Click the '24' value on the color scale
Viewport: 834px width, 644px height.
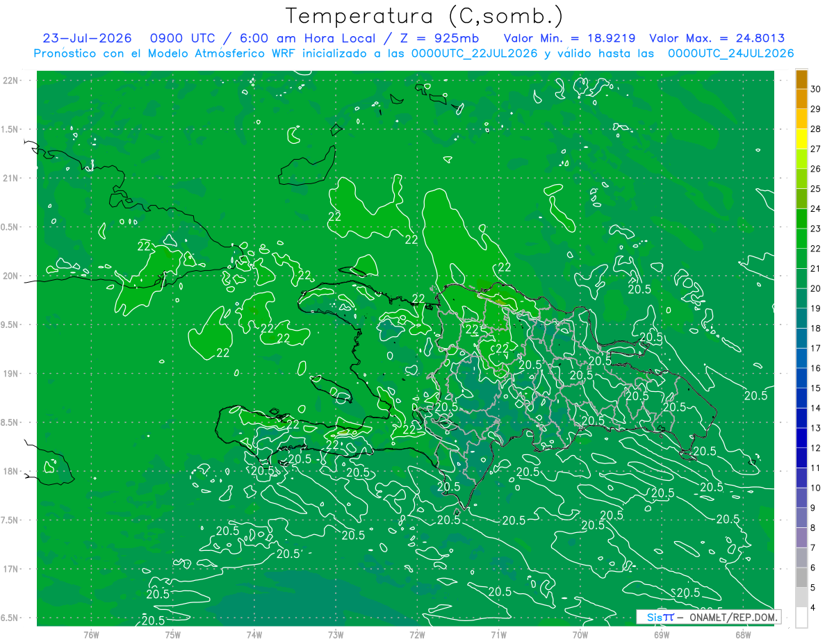[816, 208]
